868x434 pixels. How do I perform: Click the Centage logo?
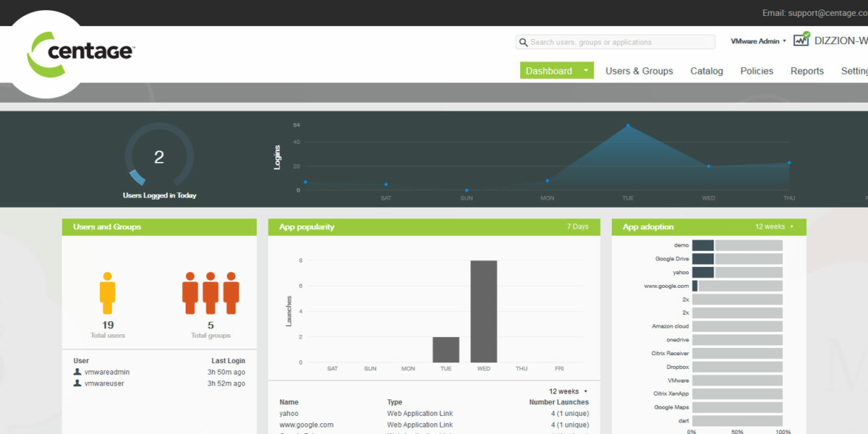coord(80,52)
